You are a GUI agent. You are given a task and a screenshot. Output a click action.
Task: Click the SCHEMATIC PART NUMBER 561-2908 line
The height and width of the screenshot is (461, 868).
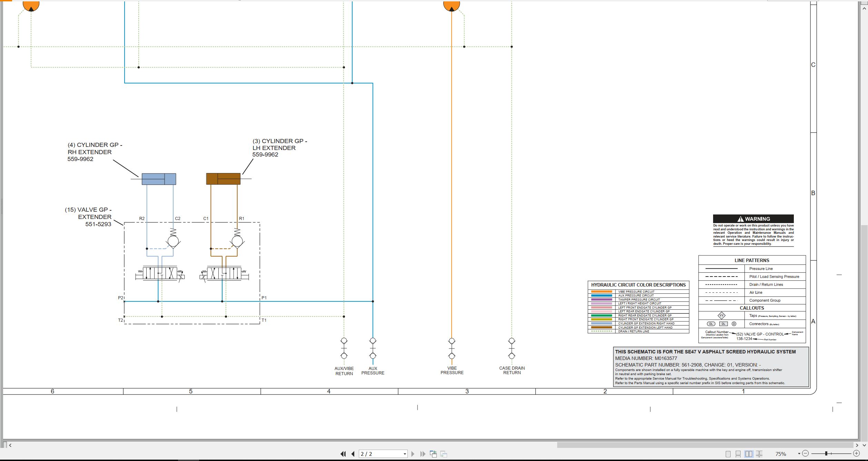[688, 365]
